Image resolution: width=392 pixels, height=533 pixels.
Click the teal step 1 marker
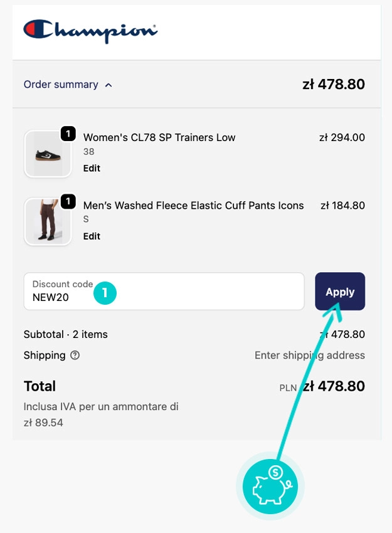(x=105, y=292)
